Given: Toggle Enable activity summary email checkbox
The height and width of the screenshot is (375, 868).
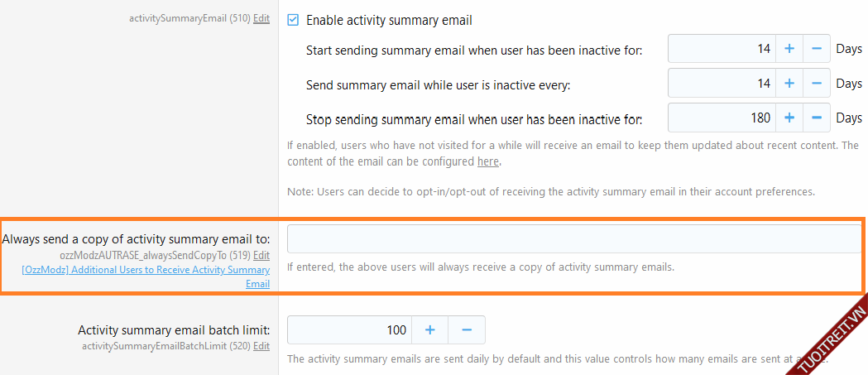Looking at the screenshot, I should pos(293,20).
